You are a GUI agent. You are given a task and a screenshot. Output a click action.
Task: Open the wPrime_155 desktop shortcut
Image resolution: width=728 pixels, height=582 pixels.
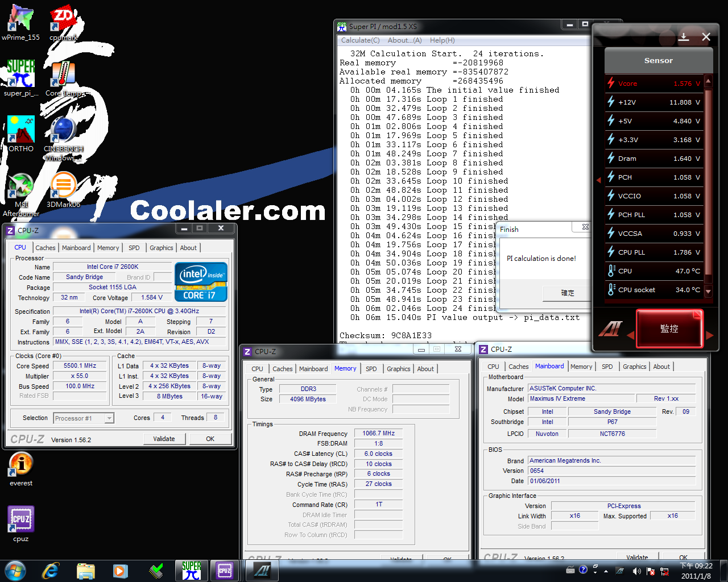pyautogui.click(x=20, y=23)
